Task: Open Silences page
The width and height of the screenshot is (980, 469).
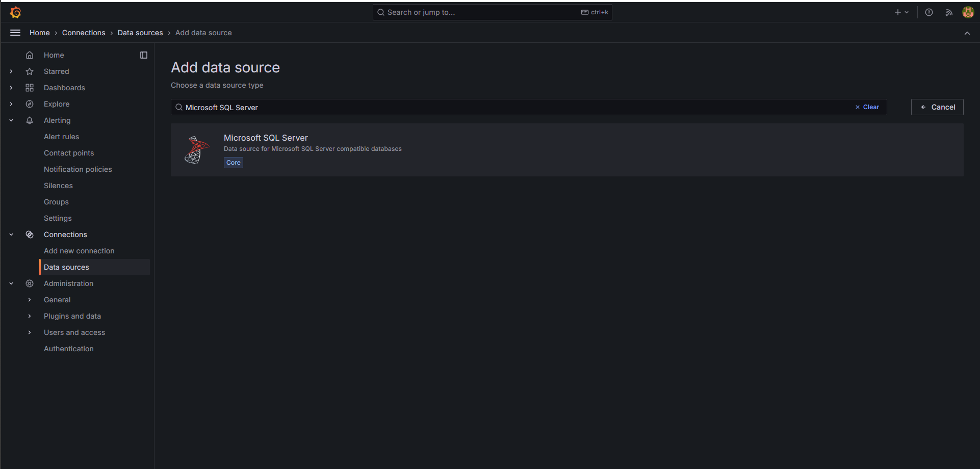Action: pos(58,186)
